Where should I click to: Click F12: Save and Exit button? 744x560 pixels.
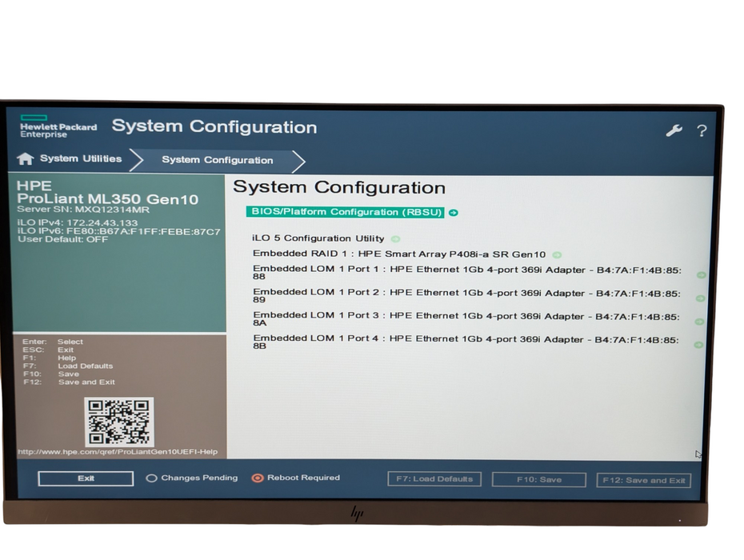[643, 480]
